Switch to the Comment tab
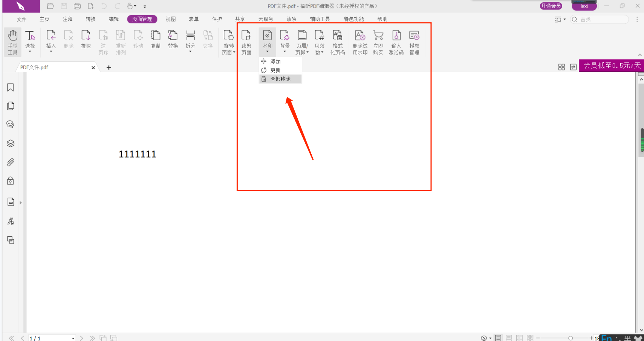 [67, 19]
